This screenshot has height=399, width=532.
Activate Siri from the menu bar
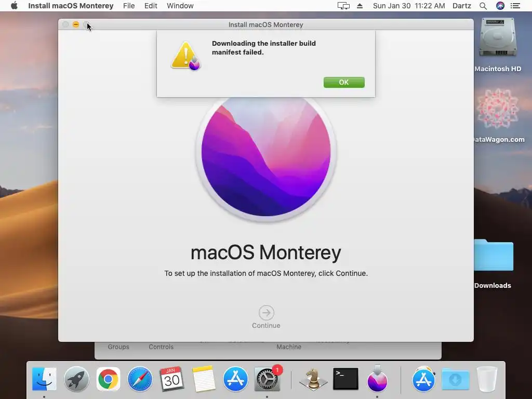point(500,6)
